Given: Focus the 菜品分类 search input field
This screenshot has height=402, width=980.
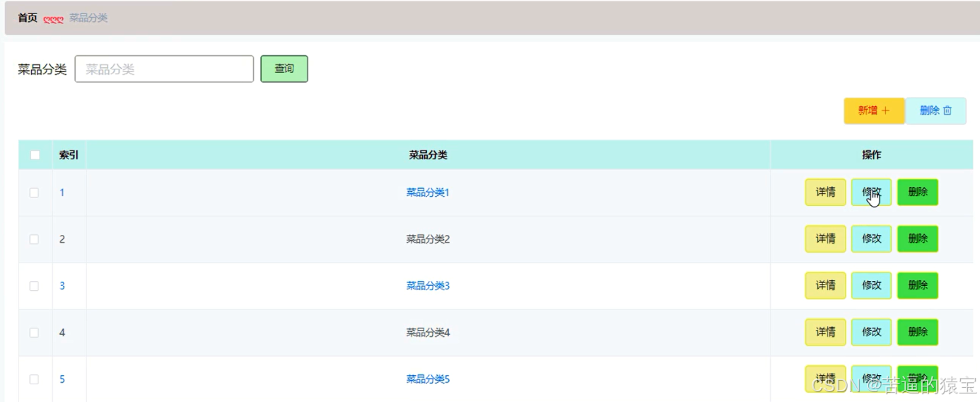Looking at the screenshot, I should 164,69.
